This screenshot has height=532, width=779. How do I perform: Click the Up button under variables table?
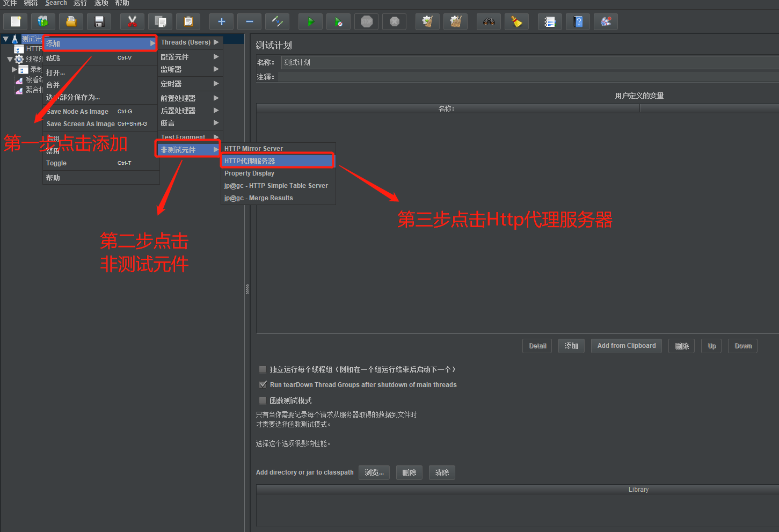coord(712,346)
